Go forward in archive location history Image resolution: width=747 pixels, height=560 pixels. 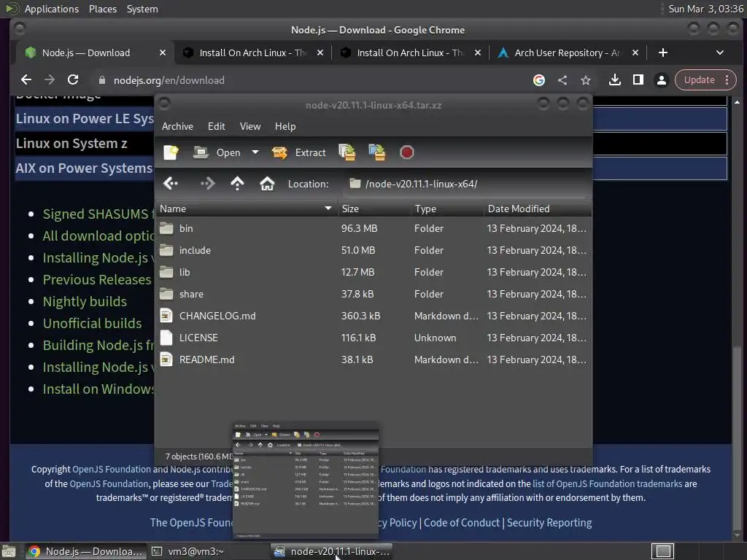pos(208,183)
